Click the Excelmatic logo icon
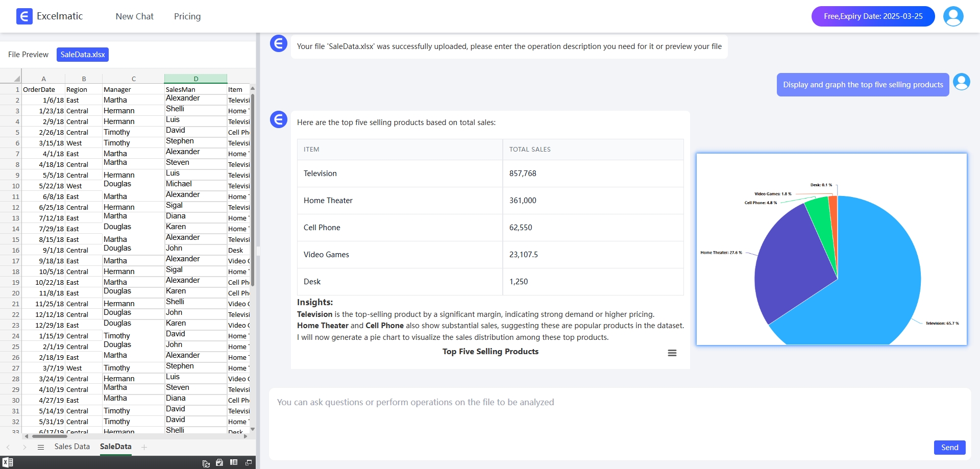Image resolution: width=980 pixels, height=469 pixels. pos(24,16)
